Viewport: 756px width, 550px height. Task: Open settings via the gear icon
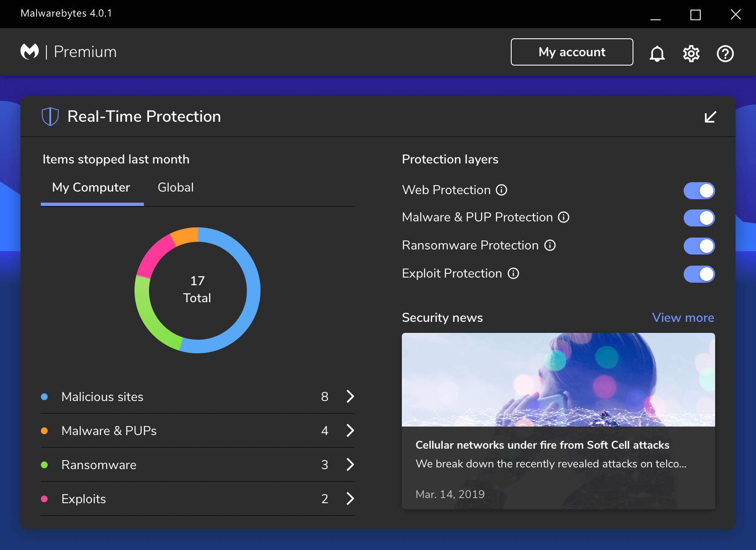[691, 54]
